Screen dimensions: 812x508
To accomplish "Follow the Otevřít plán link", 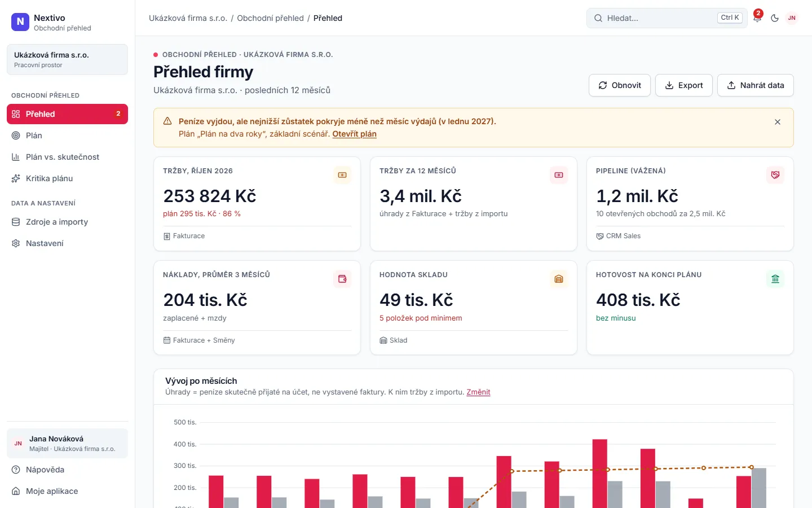I will pos(354,134).
